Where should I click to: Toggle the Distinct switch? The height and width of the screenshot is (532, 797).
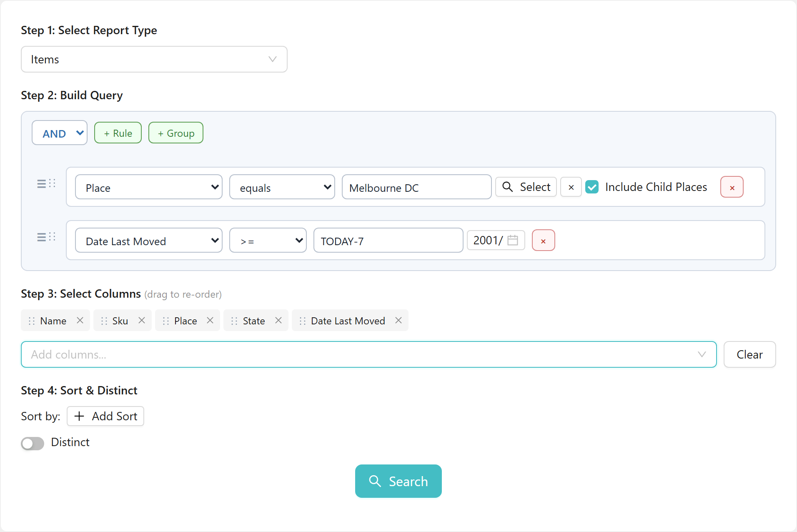tap(33, 443)
